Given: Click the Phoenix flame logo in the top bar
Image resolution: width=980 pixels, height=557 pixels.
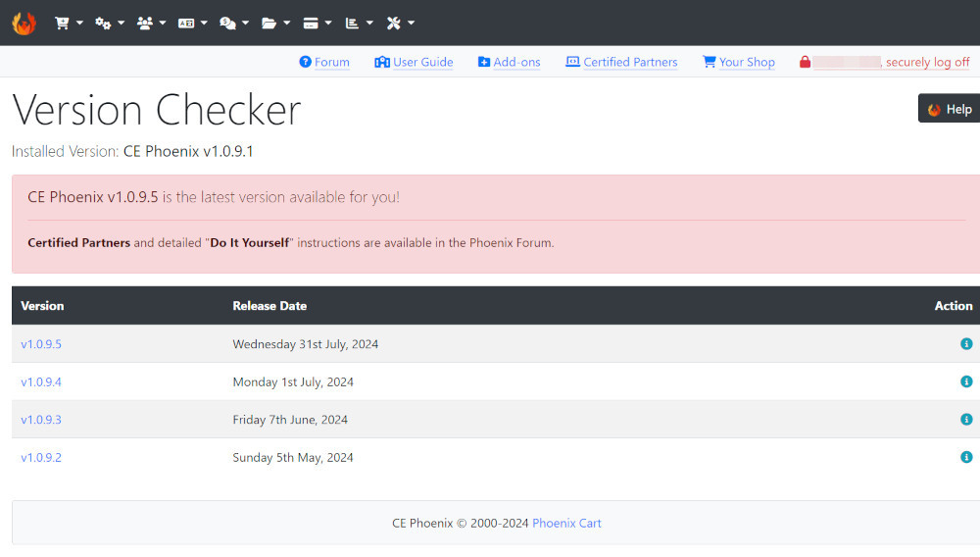Looking at the screenshot, I should 24,24.
